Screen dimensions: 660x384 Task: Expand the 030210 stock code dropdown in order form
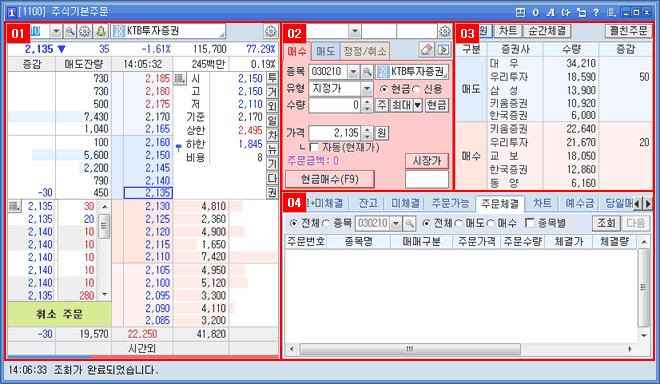[x=354, y=72]
